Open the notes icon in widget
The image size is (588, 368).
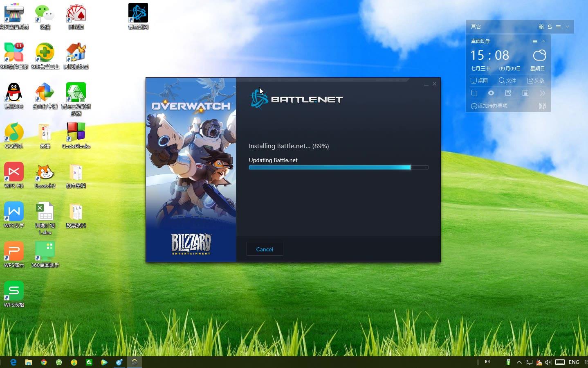[508, 93]
